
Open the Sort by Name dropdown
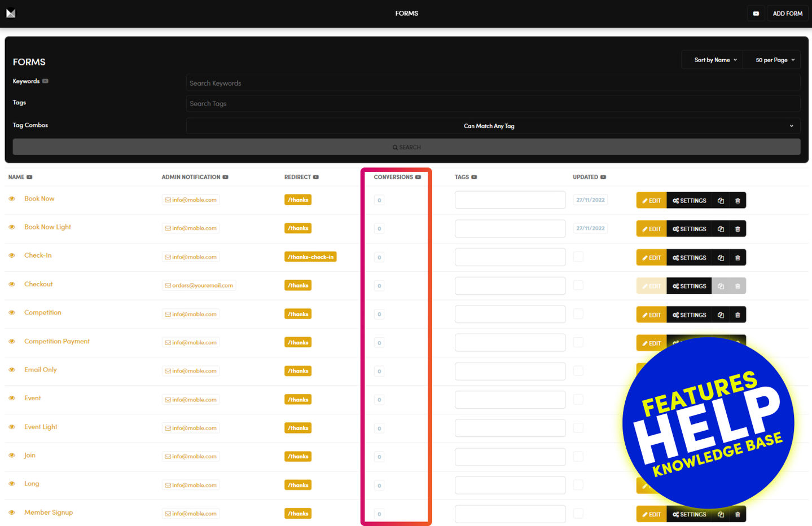coord(715,60)
